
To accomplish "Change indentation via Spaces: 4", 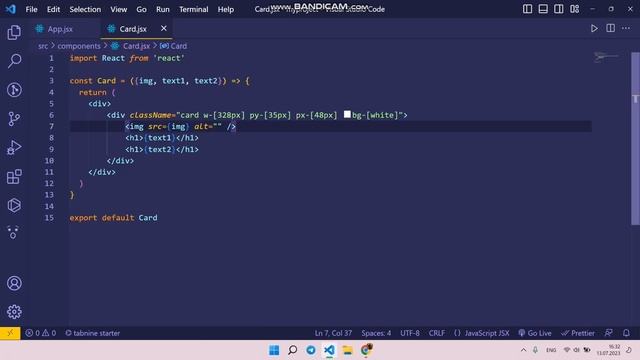I will click(x=376, y=333).
